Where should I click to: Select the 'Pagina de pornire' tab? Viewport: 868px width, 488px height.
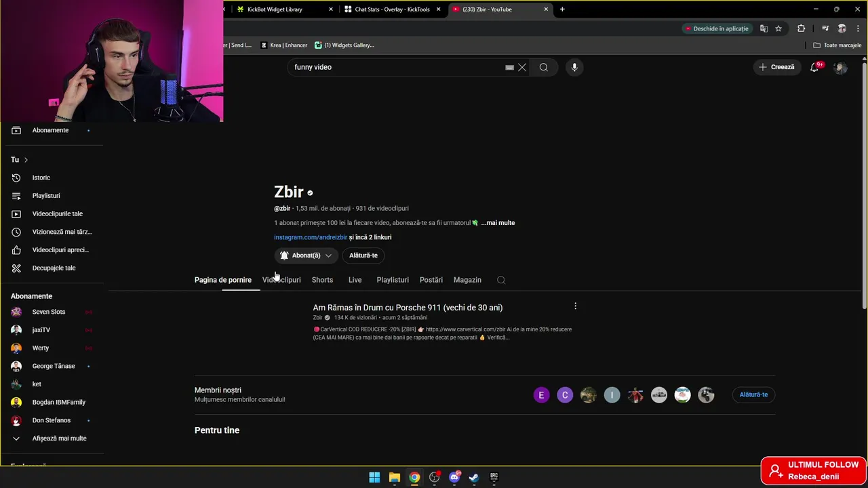tap(223, 280)
